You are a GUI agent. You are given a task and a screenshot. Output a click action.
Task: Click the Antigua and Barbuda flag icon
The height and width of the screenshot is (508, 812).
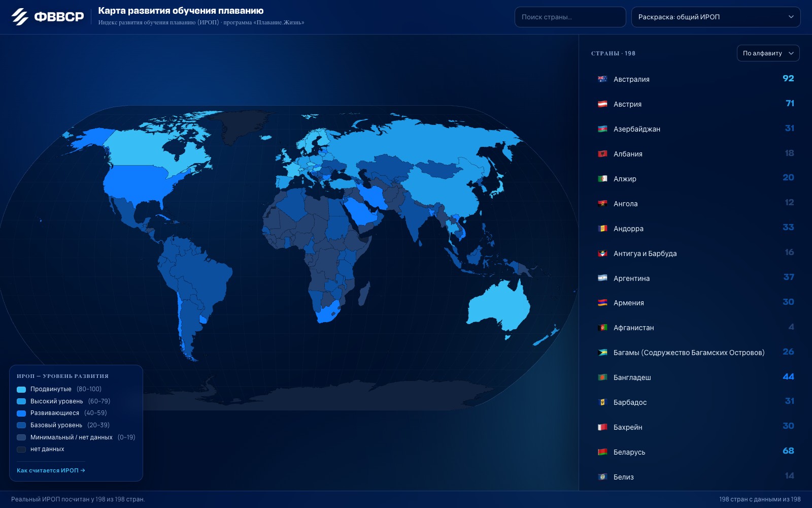click(602, 253)
